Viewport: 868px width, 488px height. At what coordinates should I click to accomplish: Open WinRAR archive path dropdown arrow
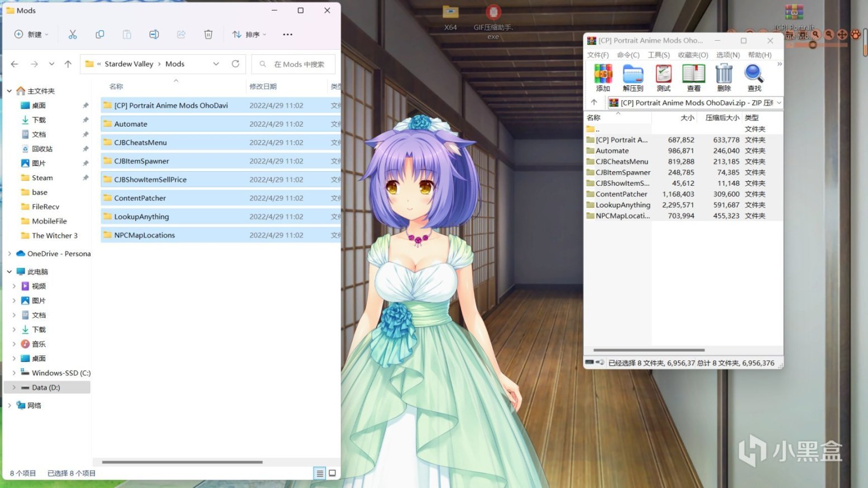click(x=779, y=103)
